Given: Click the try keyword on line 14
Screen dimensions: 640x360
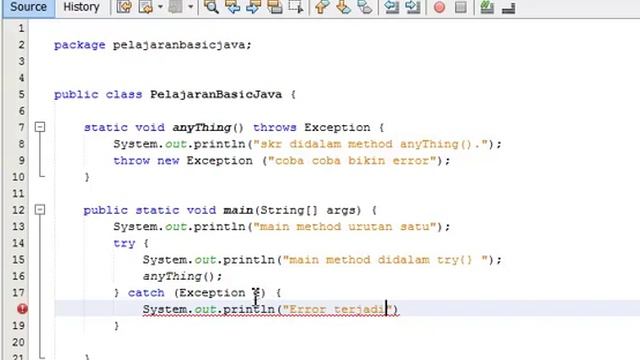Looking at the screenshot, I should coord(124,244).
